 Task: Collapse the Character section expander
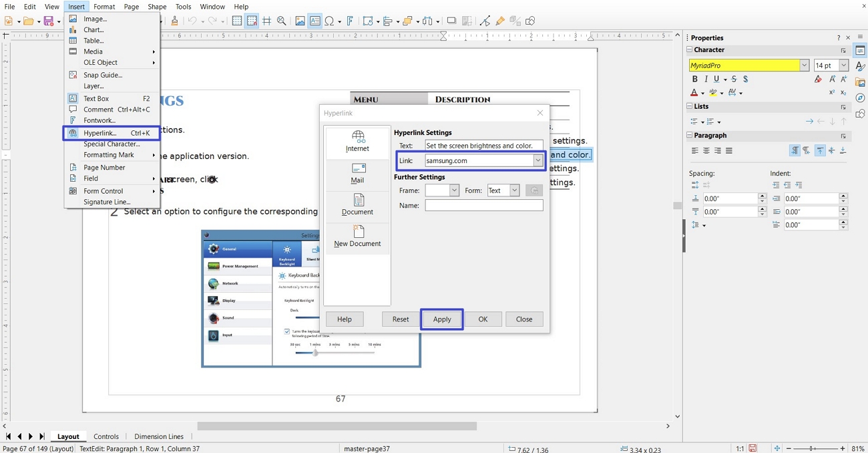point(690,50)
